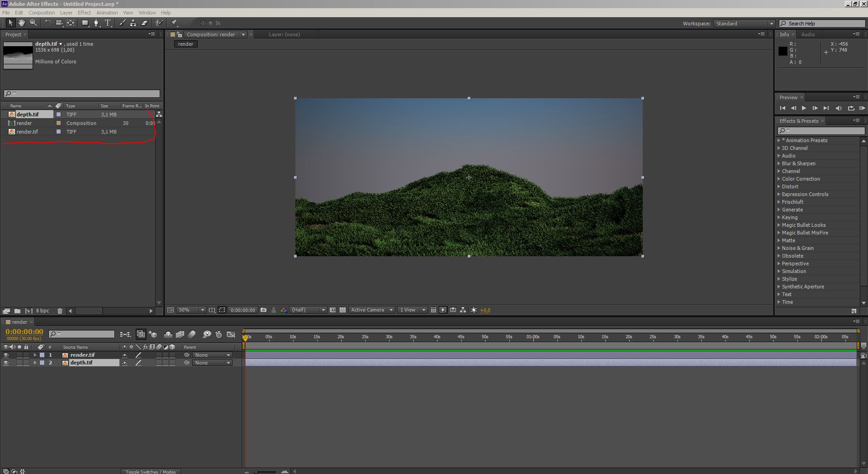Expand the Color Correction effects category

pyautogui.click(x=778, y=179)
